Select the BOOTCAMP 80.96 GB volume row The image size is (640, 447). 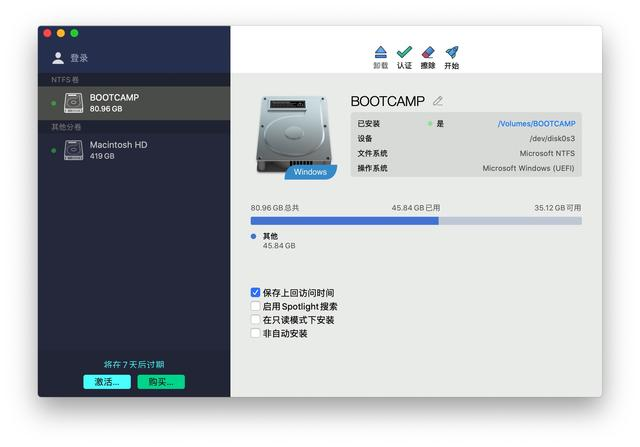click(x=134, y=103)
